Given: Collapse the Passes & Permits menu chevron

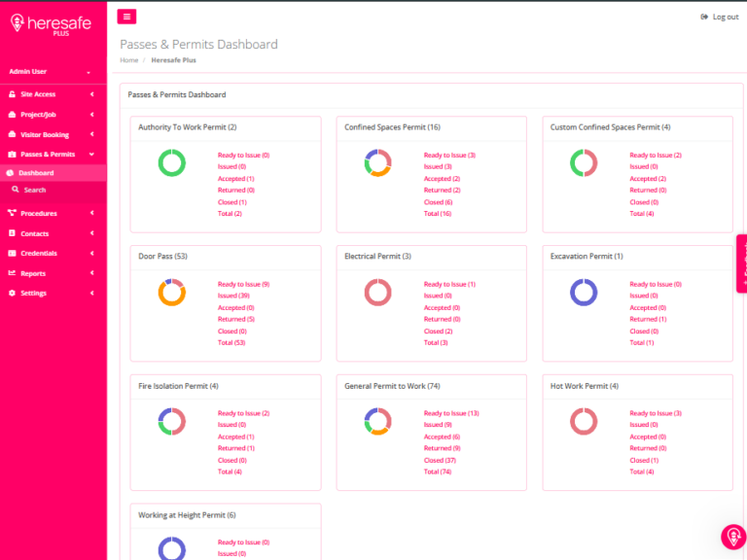Looking at the screenshot, I should point(92,155).
